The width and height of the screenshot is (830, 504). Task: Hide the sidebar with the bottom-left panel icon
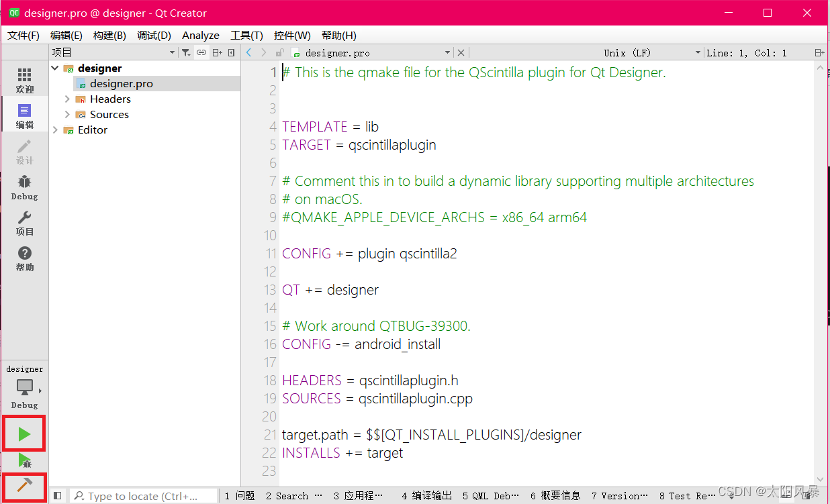pyautogui.click(x=57, y=495)
